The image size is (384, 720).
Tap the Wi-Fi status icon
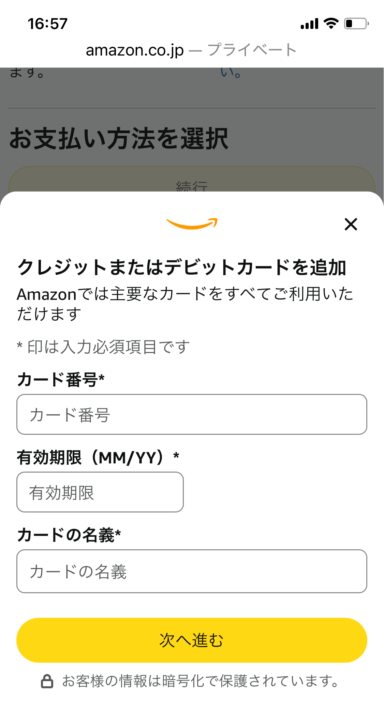point(330,23)
